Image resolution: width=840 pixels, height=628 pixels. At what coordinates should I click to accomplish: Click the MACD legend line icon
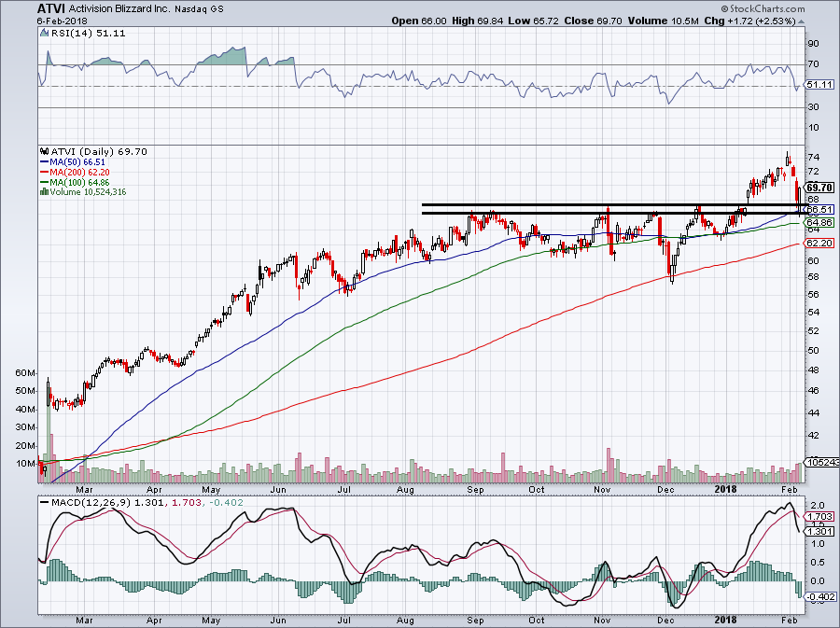tap(45, 503)
